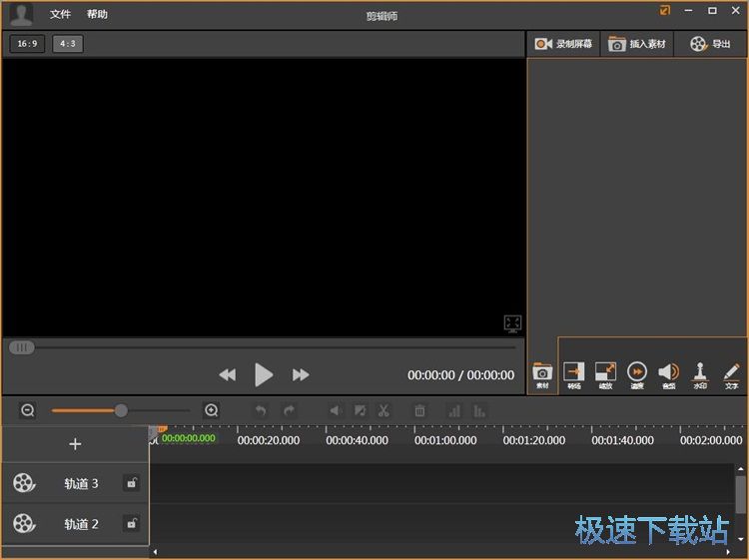Click the 录制屏幕 record screen button

(563, 44)
